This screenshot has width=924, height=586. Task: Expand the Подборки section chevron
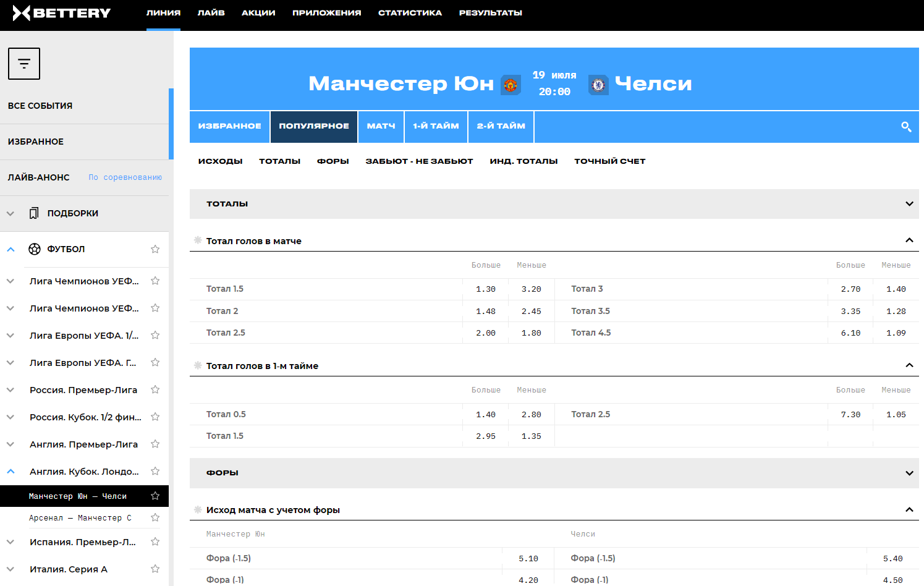point(11,213)
